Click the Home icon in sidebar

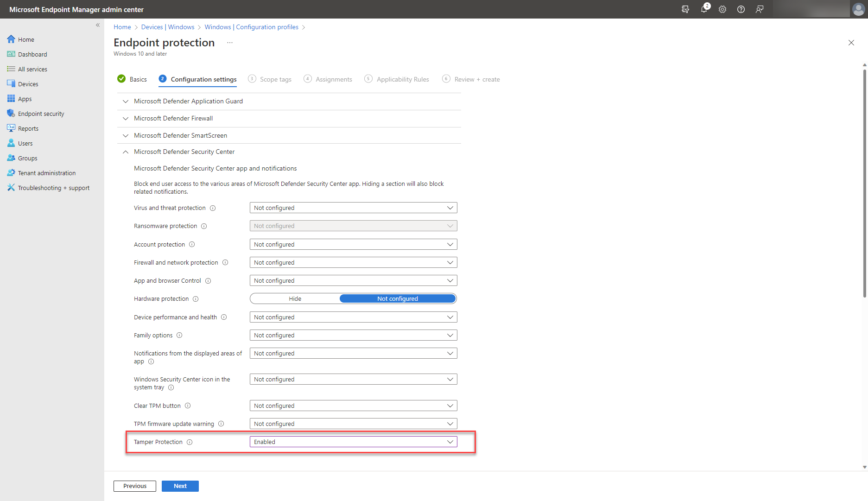pos(11,39)
